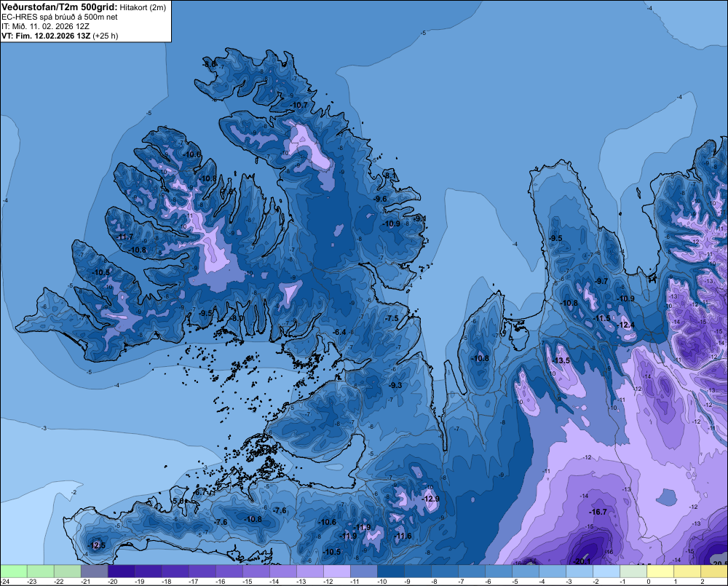
Task: Click the '-7' label in the legend
Action: [x=462, y=582]
